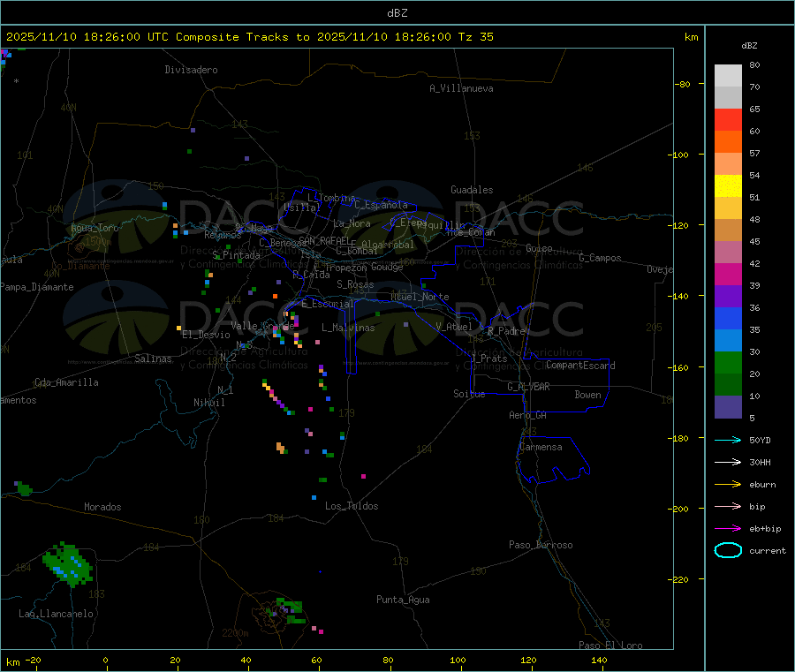Image resolution: width=795 pixels, height=672 pixels.
Task: Click the 'CompantEscard' map label
Action: coord(580,366)
